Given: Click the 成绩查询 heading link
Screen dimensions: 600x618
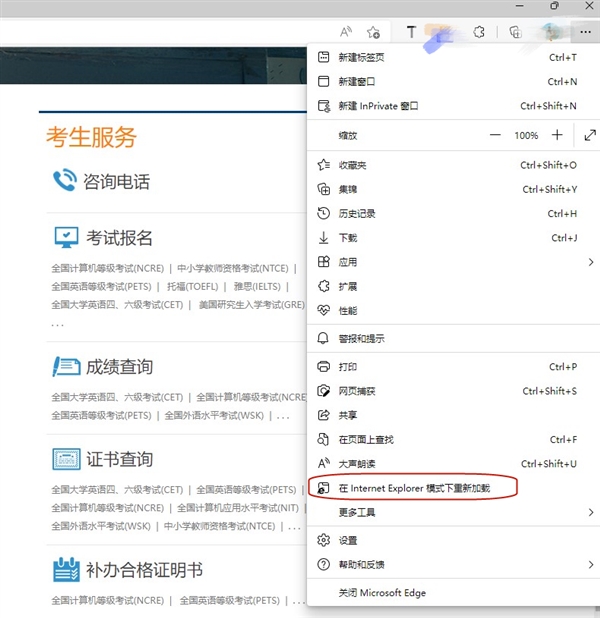Looking at the screenshot, I should pyautogui.click(x=119, y=367).
